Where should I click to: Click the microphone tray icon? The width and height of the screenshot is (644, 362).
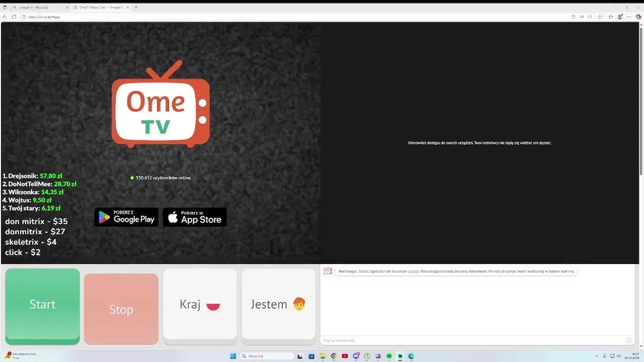coord(605,356)
